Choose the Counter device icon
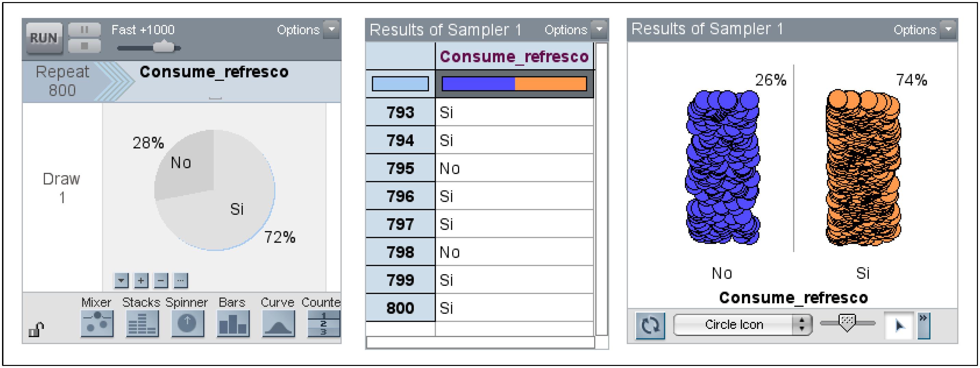 click(x=323, y=323)
